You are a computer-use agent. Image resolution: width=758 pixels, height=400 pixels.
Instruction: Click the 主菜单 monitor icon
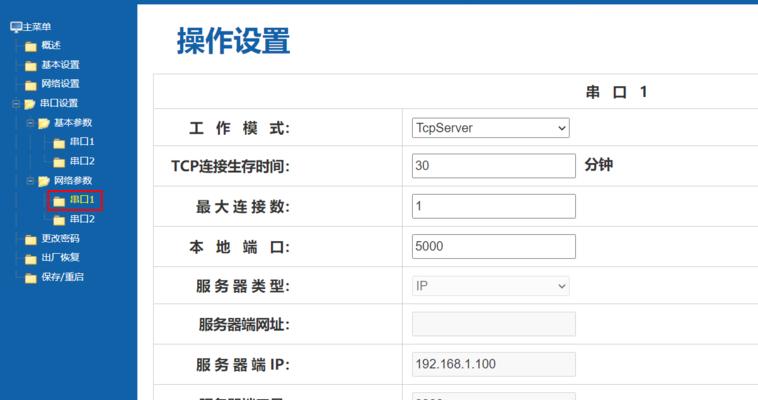click(x=16, y=27)
